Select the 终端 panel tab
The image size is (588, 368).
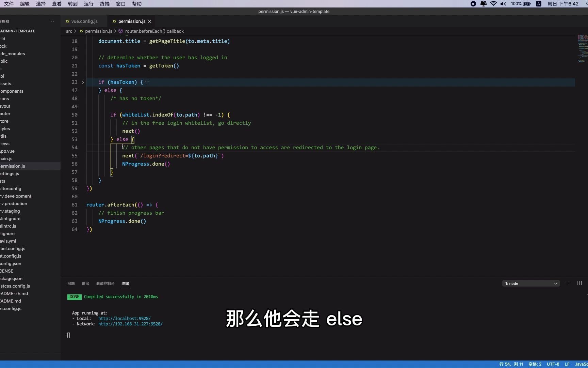125,283
